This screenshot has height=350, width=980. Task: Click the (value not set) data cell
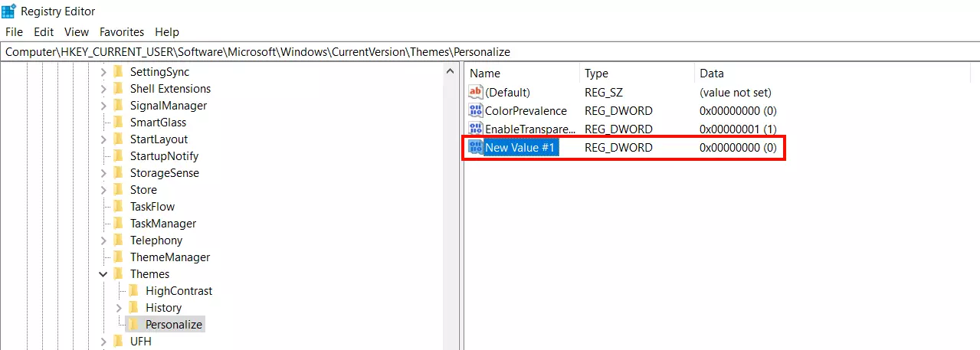736,93
